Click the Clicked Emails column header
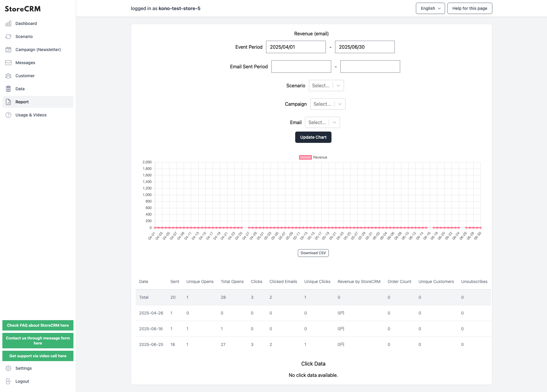This screenshot has height=392, width=547. tap(283, 282)
